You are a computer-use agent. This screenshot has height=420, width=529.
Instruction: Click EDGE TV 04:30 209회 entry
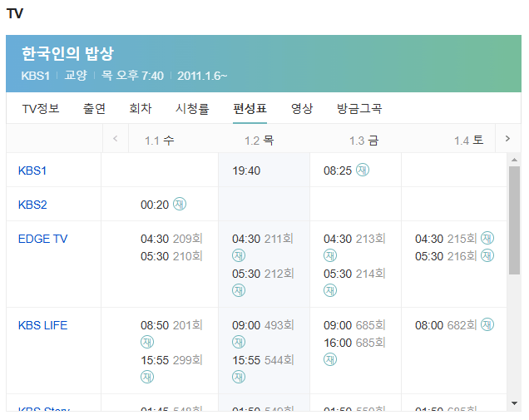pos(171,239)
